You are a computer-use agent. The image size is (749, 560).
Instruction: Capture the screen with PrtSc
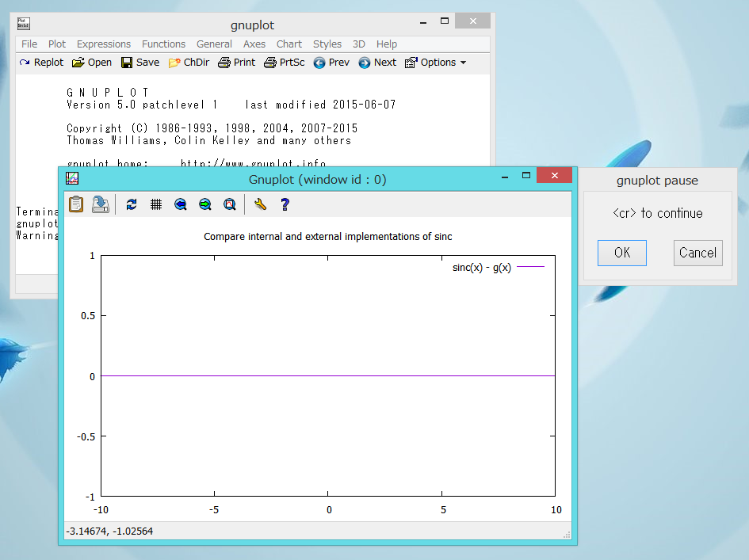click(284, 63)
